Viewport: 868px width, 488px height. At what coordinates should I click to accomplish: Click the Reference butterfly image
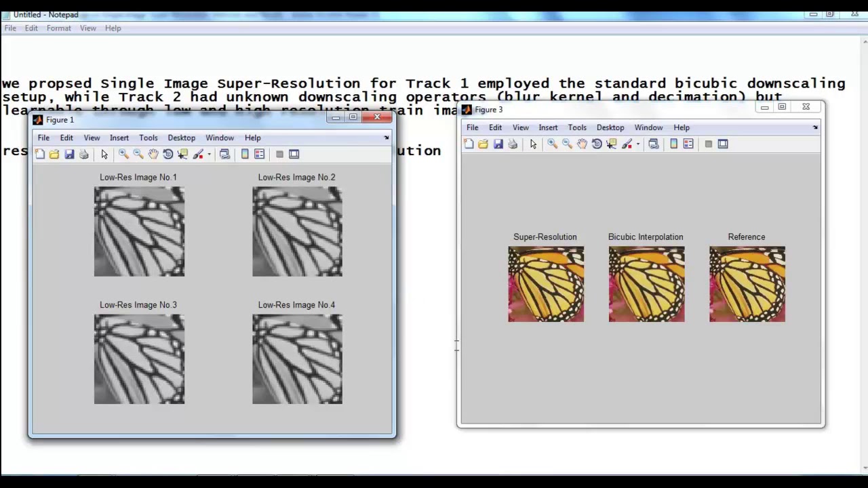coord(747,284)
